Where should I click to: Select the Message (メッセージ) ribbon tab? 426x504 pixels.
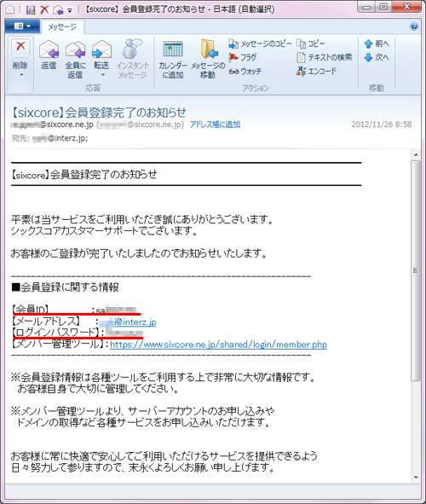tap(62, 26)
